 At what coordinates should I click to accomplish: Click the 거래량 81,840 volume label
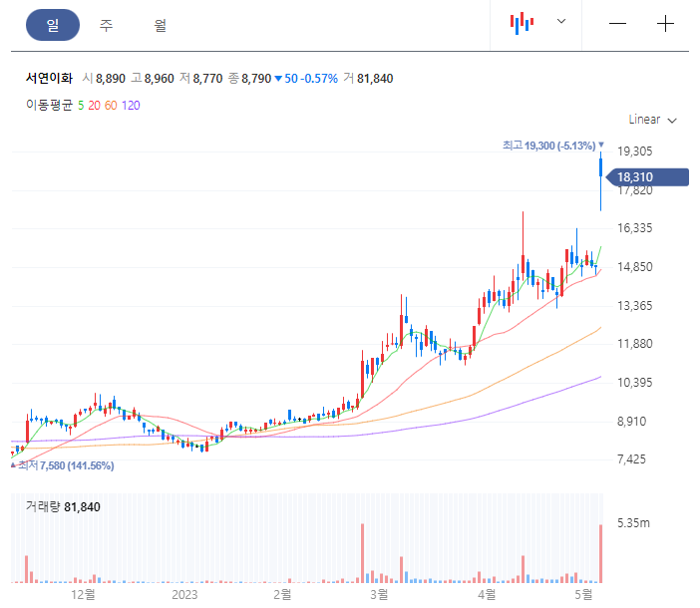click(x=63, y=507)
